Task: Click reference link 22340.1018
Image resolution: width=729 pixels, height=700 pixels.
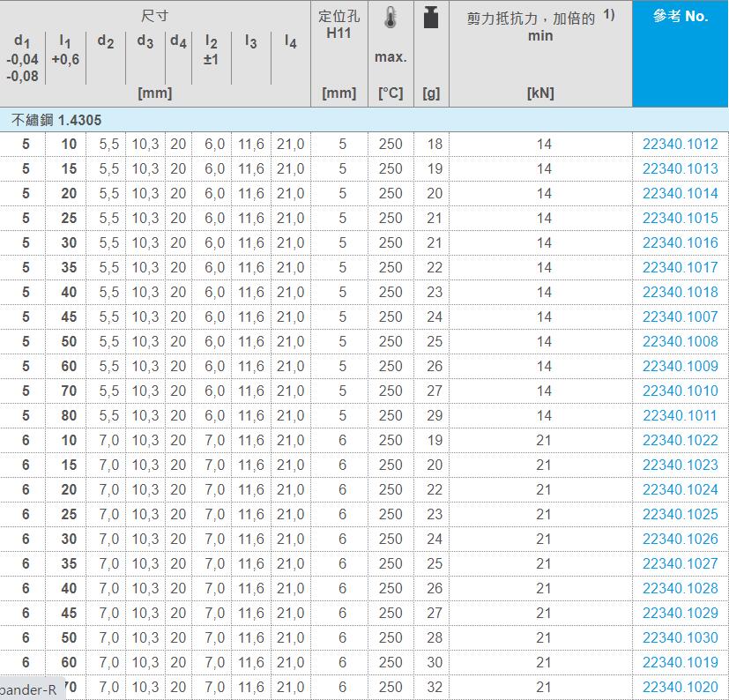Action: click(680, 293)
